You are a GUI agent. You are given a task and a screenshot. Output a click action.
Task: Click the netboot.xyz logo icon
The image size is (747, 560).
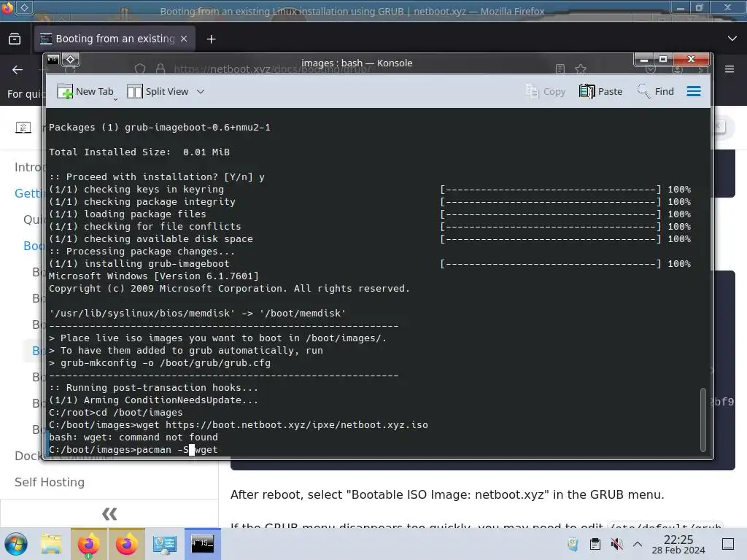[23, 128]
